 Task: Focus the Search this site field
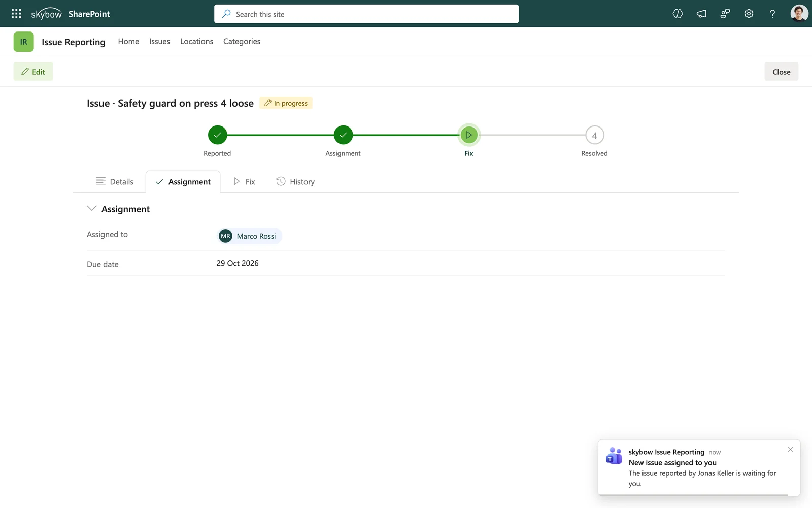click(x=366, y=14)
